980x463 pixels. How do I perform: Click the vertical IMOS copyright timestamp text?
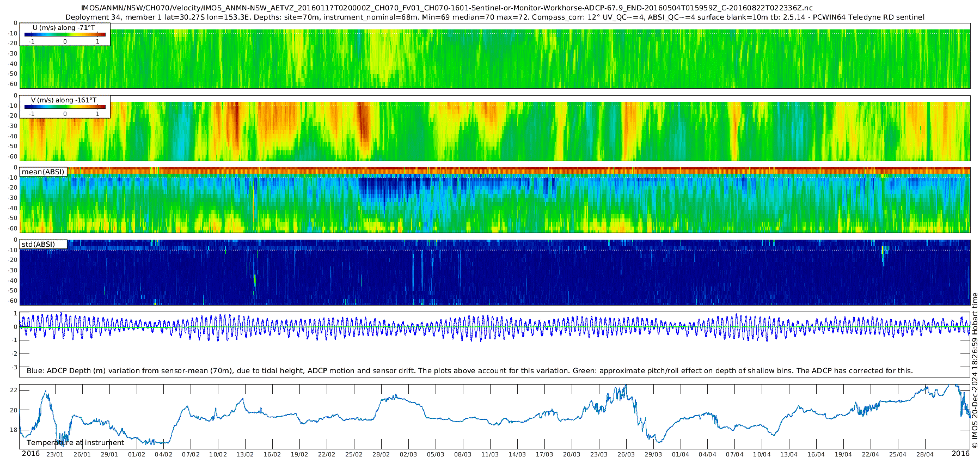(975, 370)
